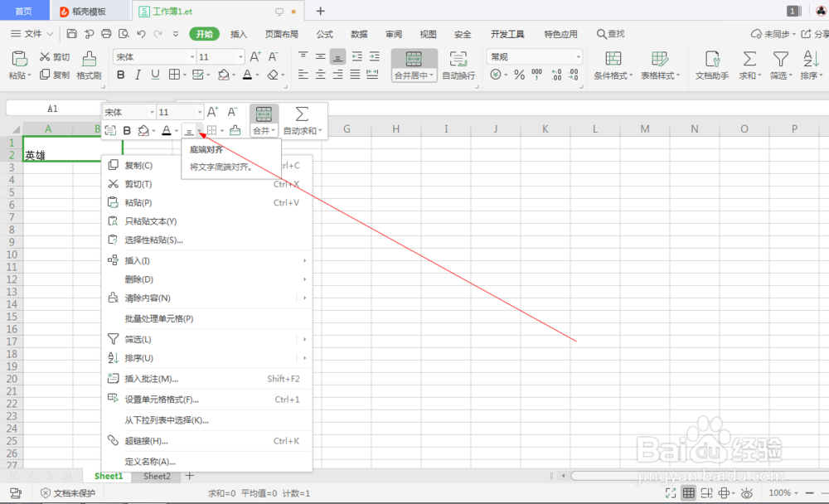Click the Share (分享) button
Viewport: 829px width, 504px height.
(815, 34)
